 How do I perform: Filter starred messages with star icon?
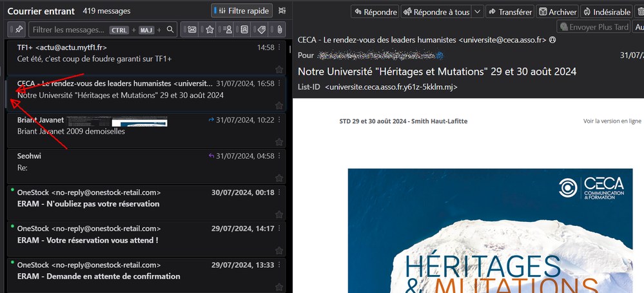coord(210,30)
